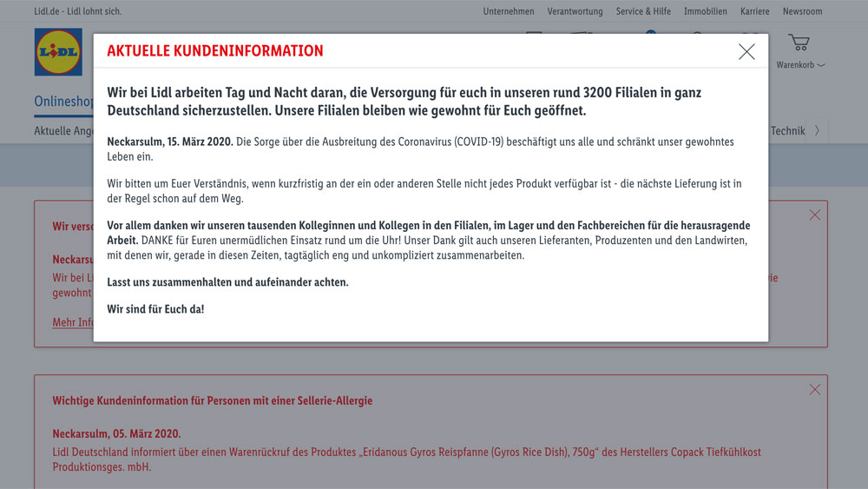The image size is (868, 489).
Task: Click the 'Wir sind für Euch da!' text
Action: point(155,309)
